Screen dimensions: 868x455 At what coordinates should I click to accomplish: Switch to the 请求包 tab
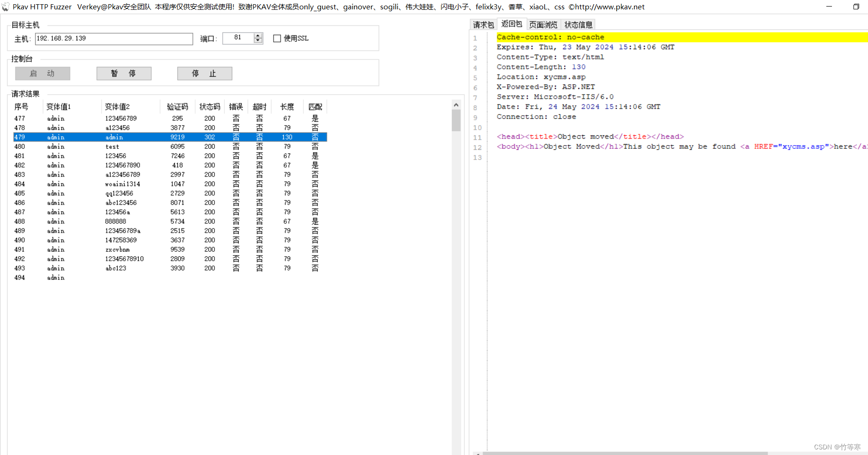coord(483,25)
